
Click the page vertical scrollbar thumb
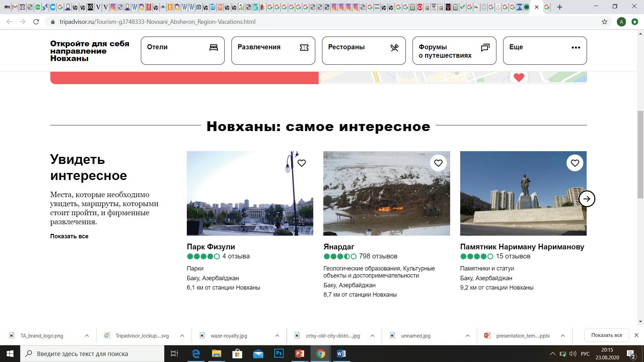pos(640,154)
